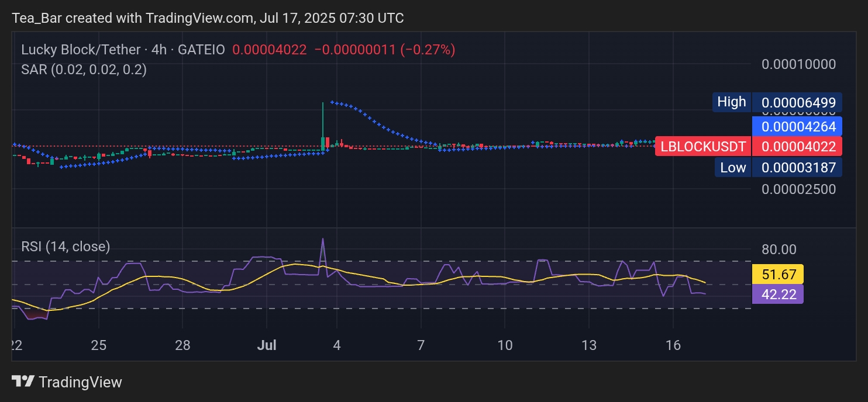Click the 0.00010000 price axis label
Viewport: 868px width, 402px height.
pyautogui.click(x=798, y=64)
